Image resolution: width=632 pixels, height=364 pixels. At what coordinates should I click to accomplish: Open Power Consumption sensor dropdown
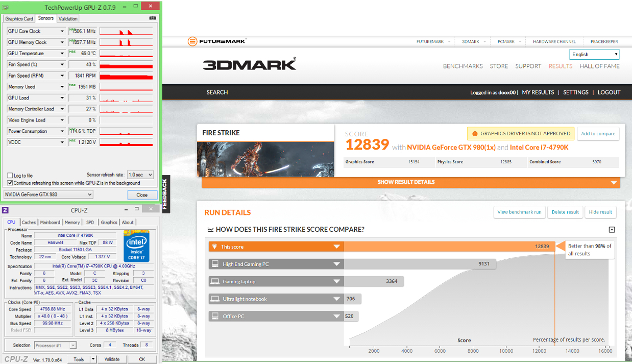[62, 131]
